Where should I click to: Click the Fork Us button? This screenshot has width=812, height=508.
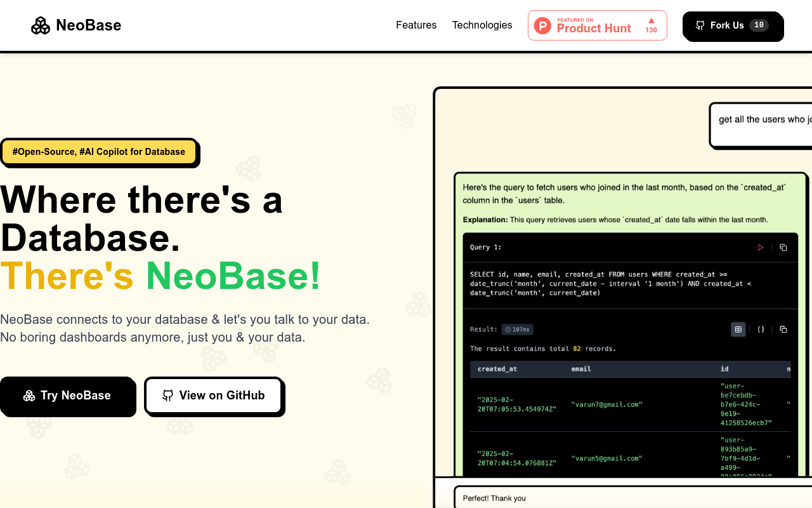pyautogui.click(x=732, y=25)
